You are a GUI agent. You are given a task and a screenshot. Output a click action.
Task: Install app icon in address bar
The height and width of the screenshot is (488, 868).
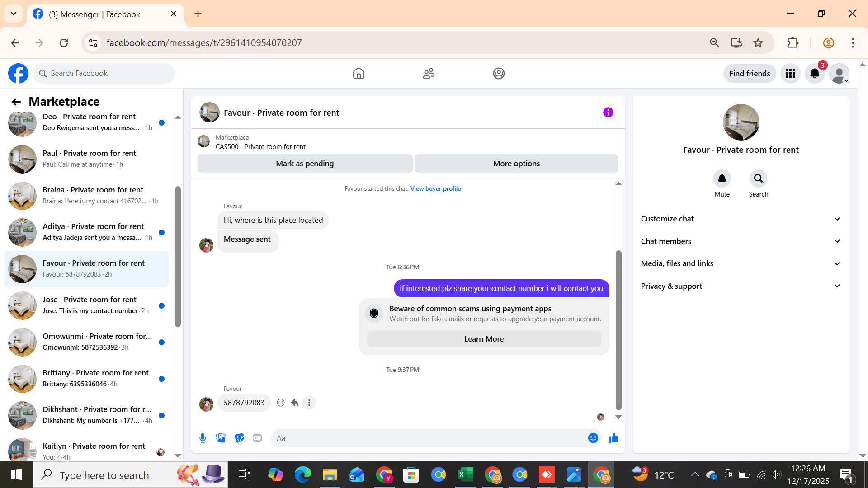[x=736, y=43]
